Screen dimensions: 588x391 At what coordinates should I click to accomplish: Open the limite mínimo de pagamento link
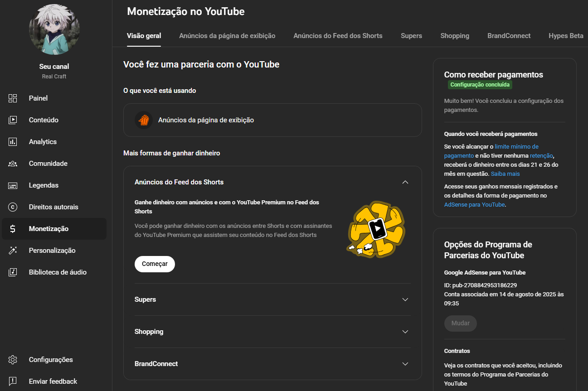click(491, 151)
